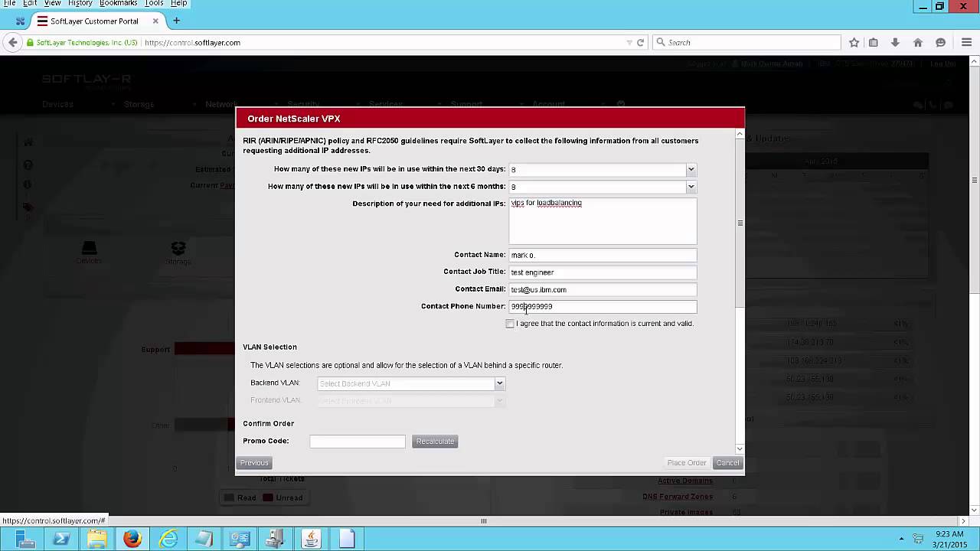Image resolution: width=980 pixels, height=551 pixels.
Task: Open the chat bubble icon in toolbar
Action: click(x=940, y=43)
